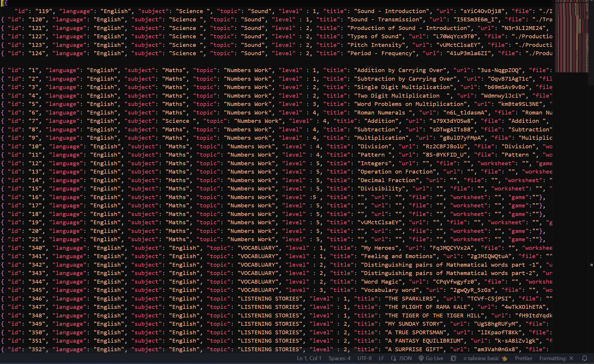The image size is (594, 364).
Task: Click the Copilot status icon
Action: (x=453, y=358)
